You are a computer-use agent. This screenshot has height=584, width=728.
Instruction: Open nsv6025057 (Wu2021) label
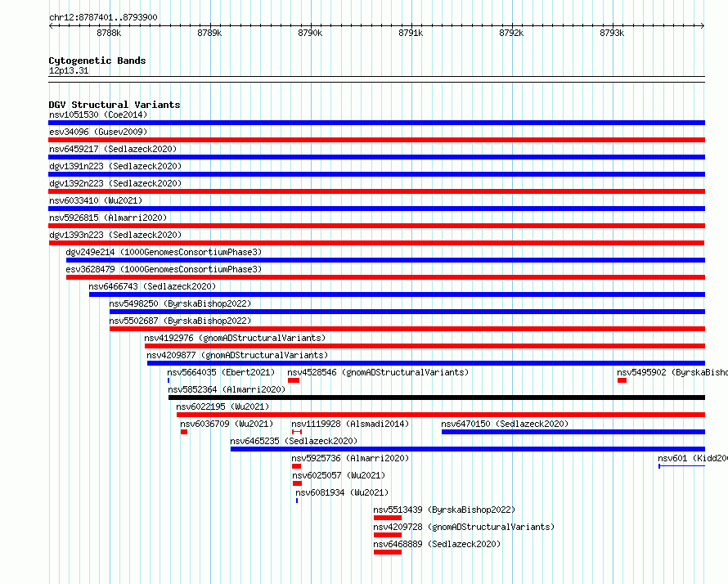click(339, 475)
